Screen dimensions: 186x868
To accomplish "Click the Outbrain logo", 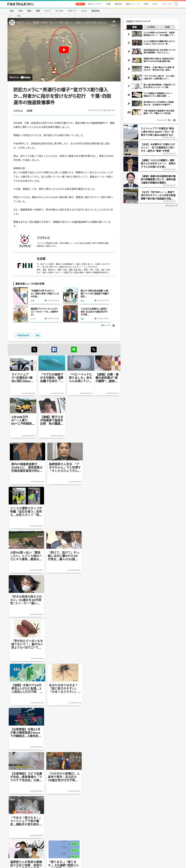I will click(x=172, y=206).
